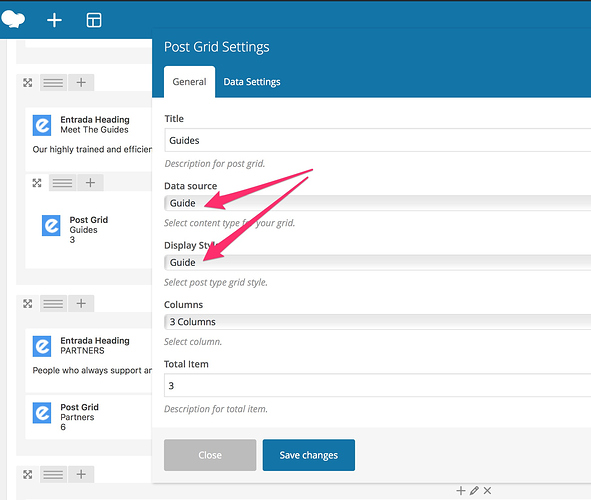Image resolution: width=591 pixels, height=500 pixels.
Task: Expand the Columns dropdown showing 3 Columns
Action: [377, 322]
